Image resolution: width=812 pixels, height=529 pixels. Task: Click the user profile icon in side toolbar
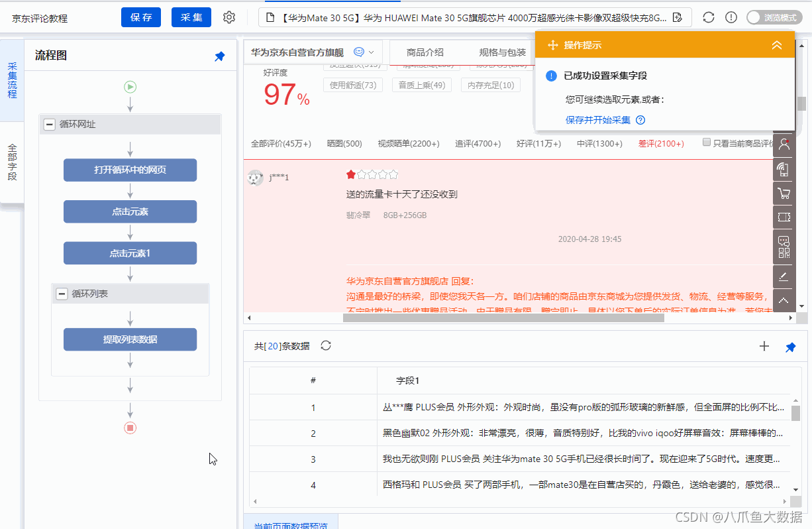(x=784, y=143)
